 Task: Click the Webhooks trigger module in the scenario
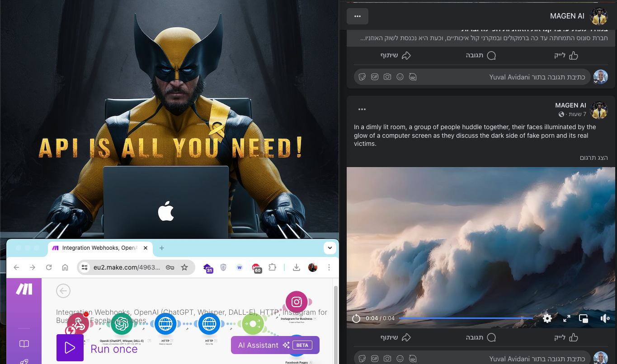point(78,323)
